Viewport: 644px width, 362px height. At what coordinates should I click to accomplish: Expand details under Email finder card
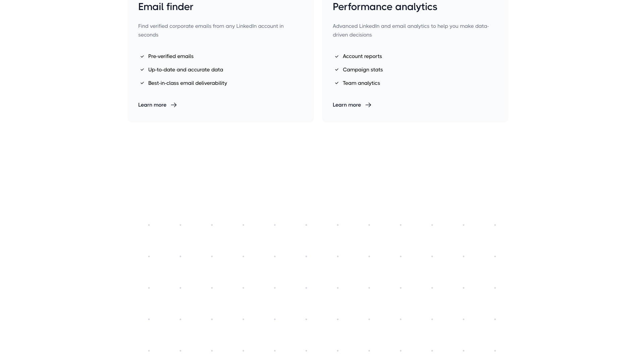[152, 105]
